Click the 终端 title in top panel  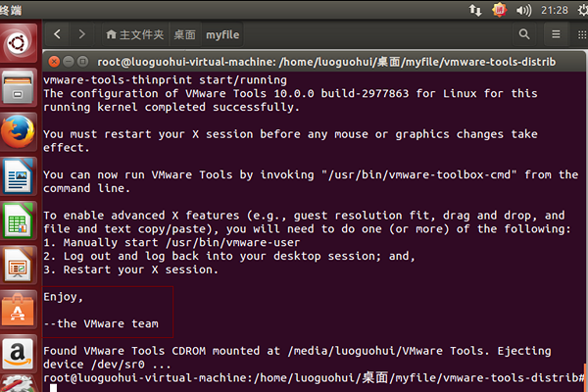(15, 9)
